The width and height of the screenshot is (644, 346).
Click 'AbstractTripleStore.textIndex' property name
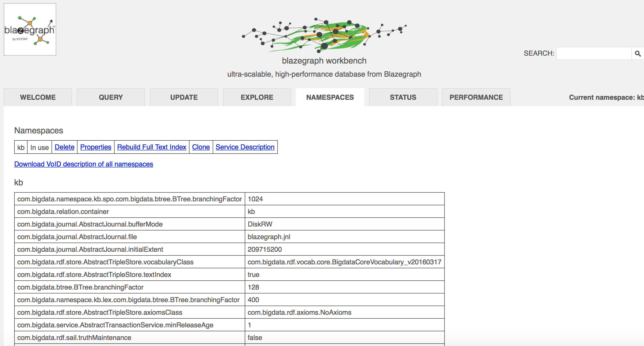coord(130,275)
